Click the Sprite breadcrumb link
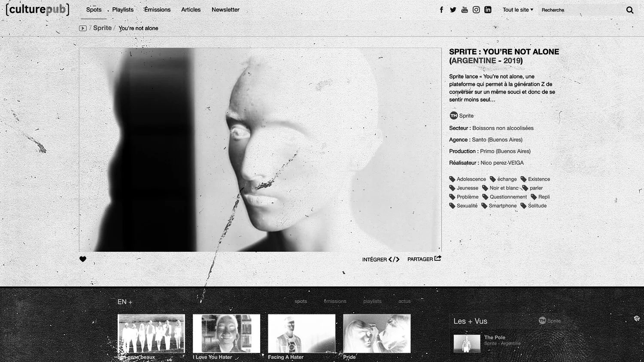Image resolution: width=644 pixels, height=362 pixels. point(102,28)
